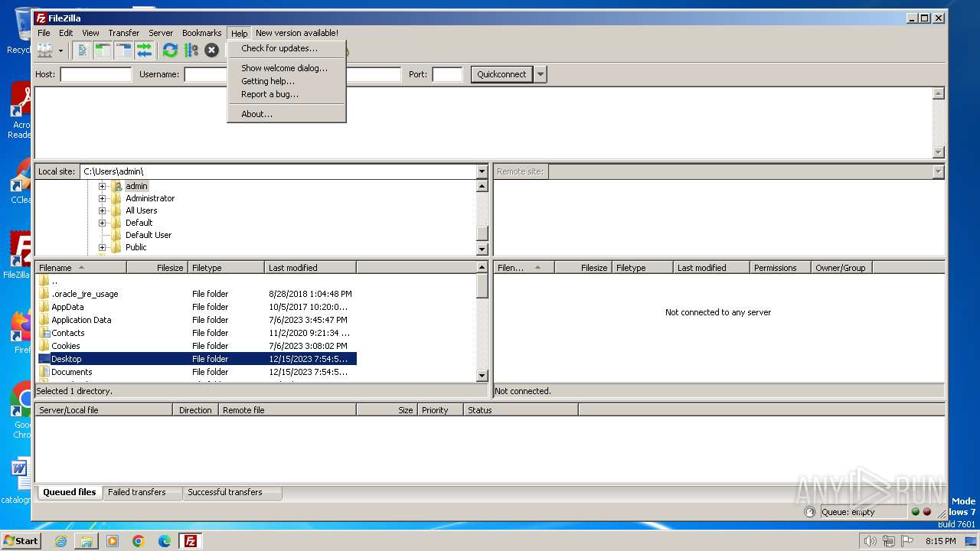The image size is (980, 551).
Task: Cancel current operation icon
Action: pos(211,51)
